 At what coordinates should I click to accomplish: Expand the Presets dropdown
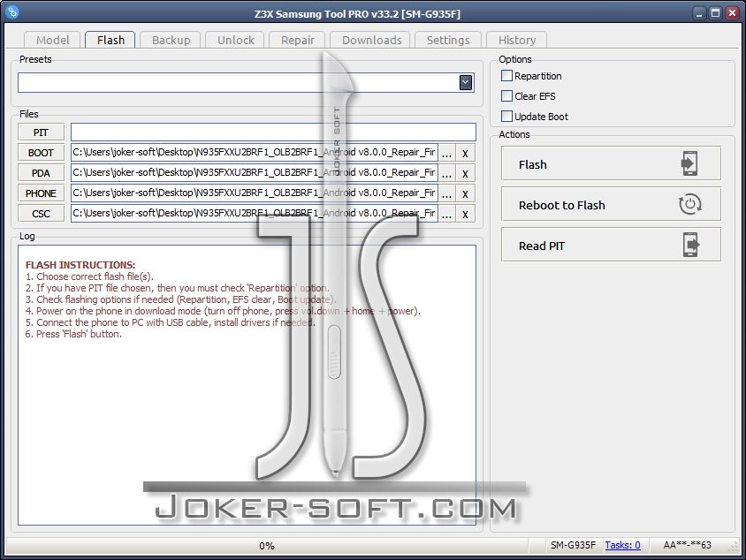point(466,83)
